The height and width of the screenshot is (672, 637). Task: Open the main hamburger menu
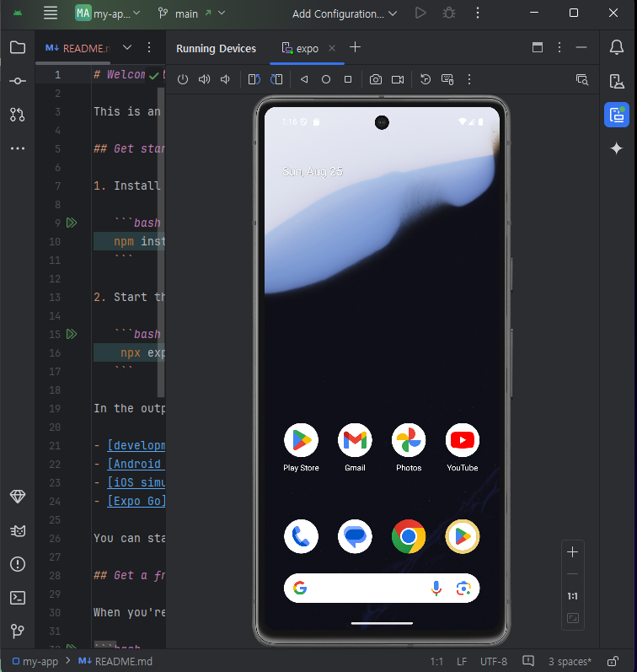coord(51,13)
